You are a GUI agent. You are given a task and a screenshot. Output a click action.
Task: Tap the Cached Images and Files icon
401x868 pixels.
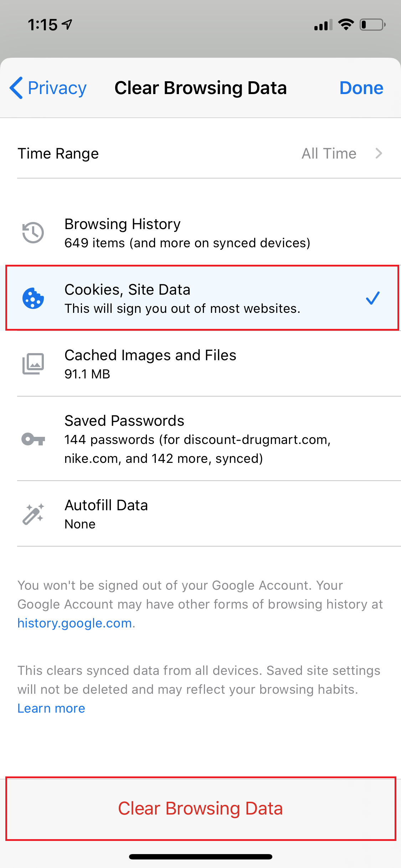(33, 364)
